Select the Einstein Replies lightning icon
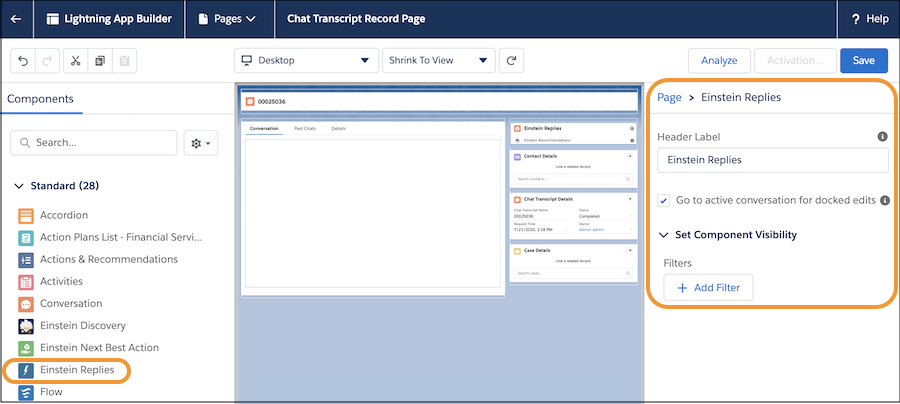 point(26,370)
